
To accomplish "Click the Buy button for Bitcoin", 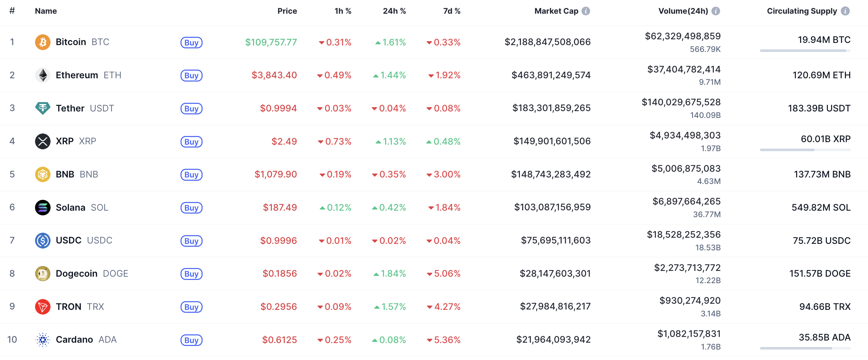I will tap(191, 43).
